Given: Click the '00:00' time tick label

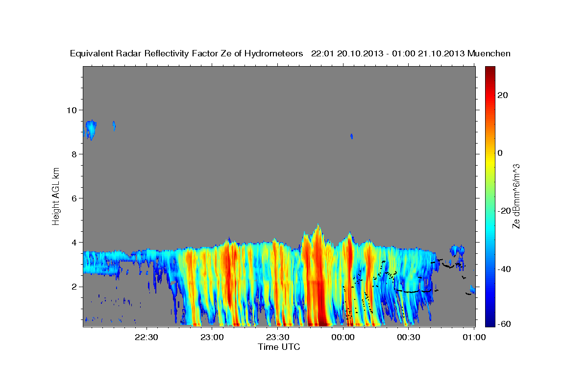Looking at the screenshot, I should coord(343,337).
